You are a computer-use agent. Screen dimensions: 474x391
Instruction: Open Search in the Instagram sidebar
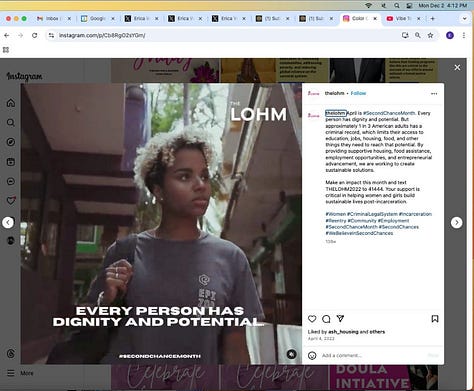tap(11, 123)
